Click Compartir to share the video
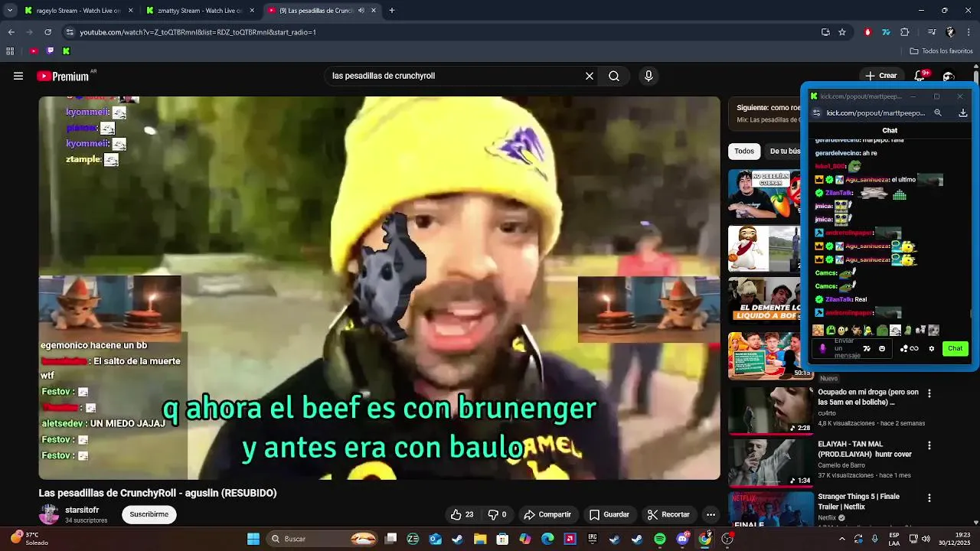 click(547, 514)
